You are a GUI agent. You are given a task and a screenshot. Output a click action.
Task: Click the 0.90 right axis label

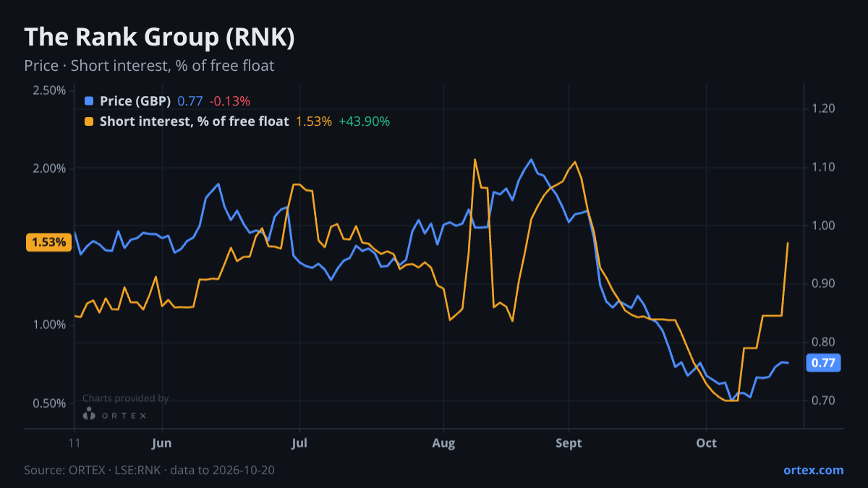coord(824,283)
